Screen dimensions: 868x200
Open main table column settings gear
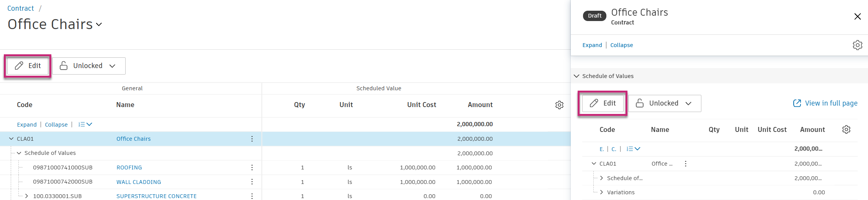coord(559,105)
